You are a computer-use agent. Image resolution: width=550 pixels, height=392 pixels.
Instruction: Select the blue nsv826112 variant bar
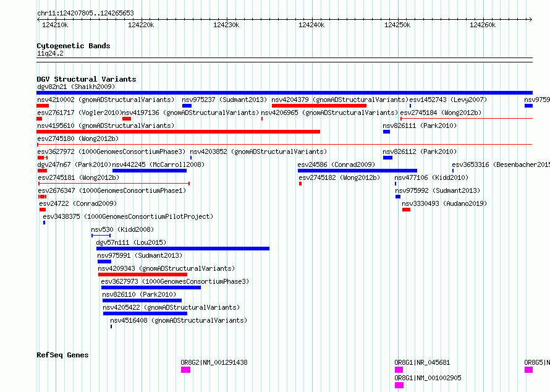point(388,158)
